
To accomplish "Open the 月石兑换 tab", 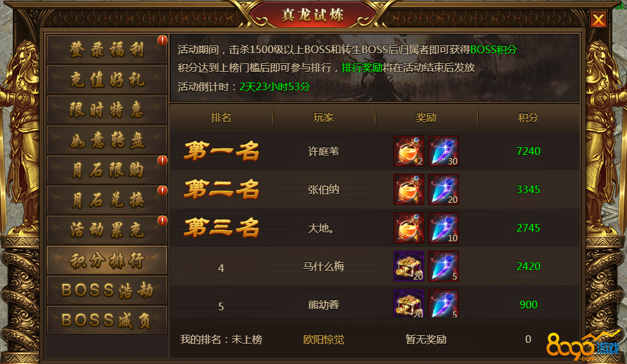I will 107,200.
